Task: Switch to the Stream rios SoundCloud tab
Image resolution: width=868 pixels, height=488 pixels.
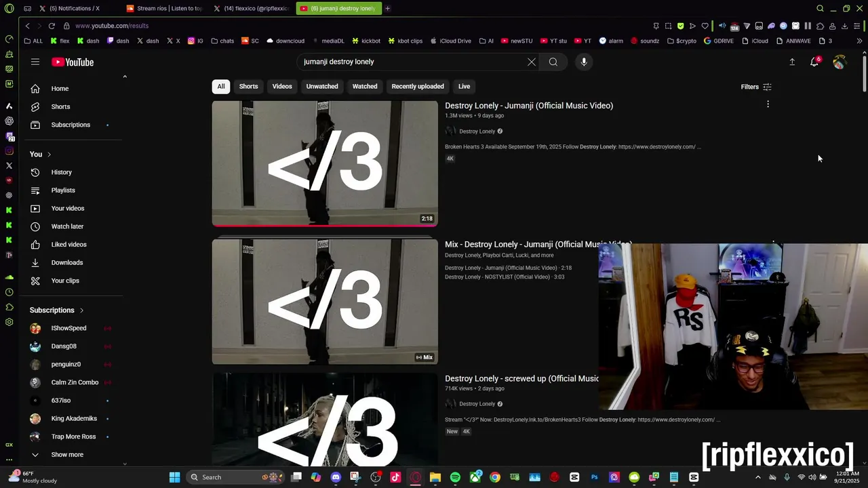Action: 163,8
